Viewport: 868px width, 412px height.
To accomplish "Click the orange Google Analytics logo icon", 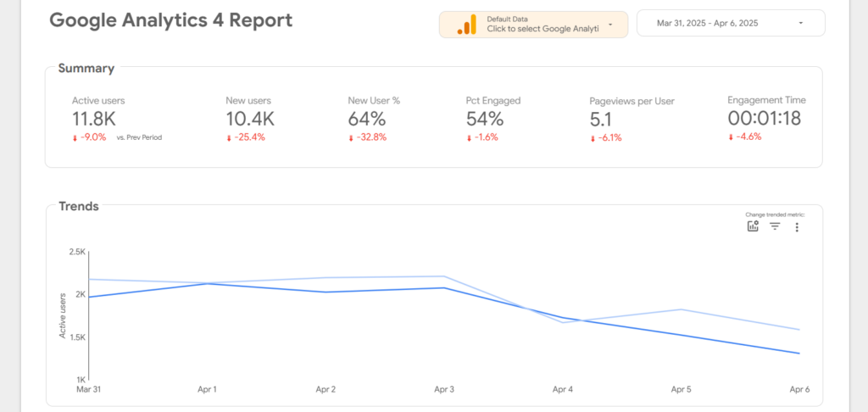I will click(467, 25).
